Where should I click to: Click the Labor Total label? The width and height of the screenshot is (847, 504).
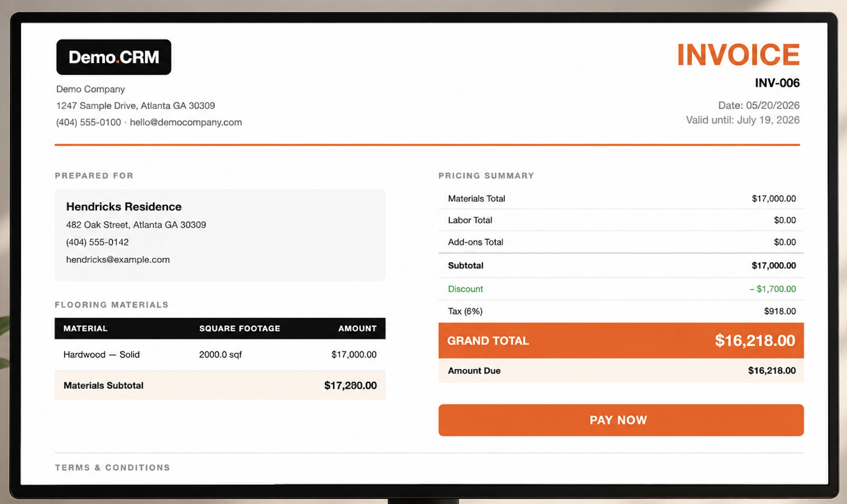tap(470, 220)
